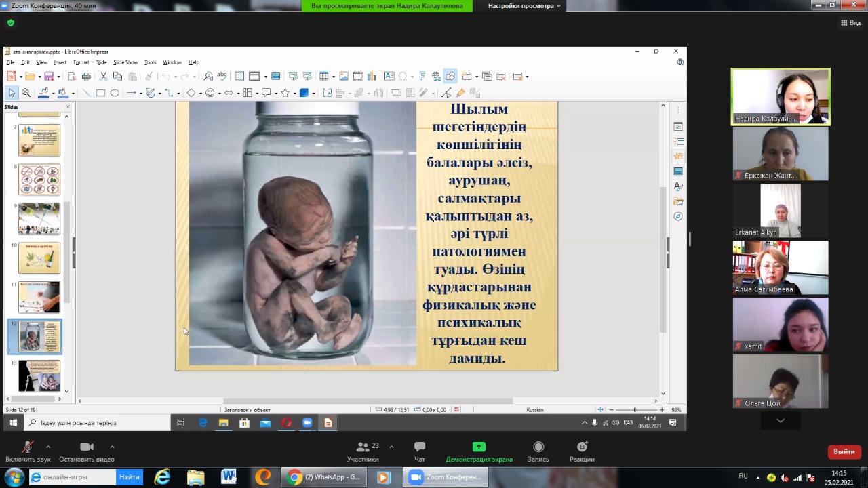Unmute microphone with Включить звук
This screenshot has height=488, width=868.
click(x=28, y=451)
